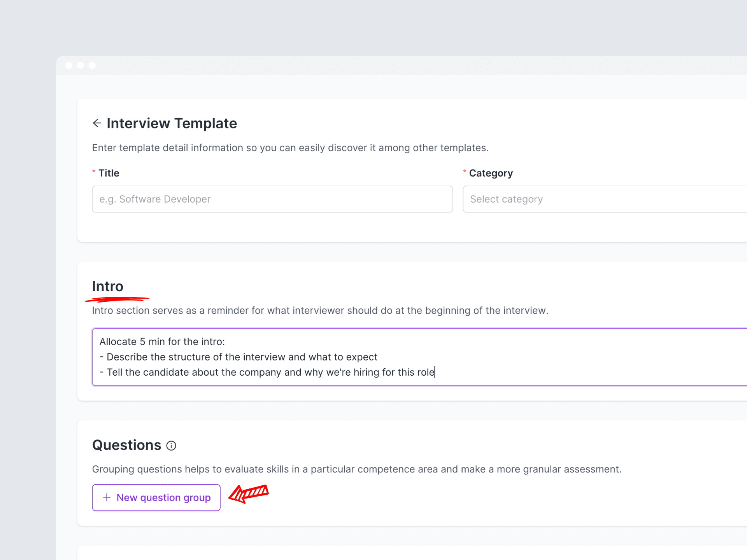Screen dimensions: 747x560
Task: Click the third window control dot
Action: click(x=92, y=65)
